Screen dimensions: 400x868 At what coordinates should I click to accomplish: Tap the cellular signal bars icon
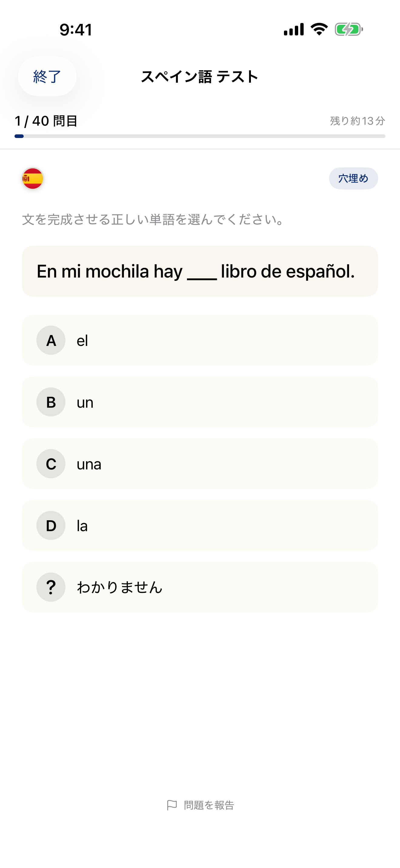(295, 30)
